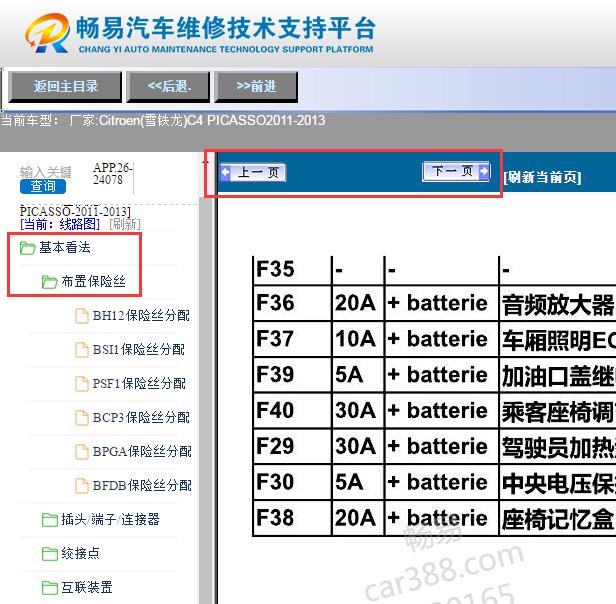Click the BH12保险丝分配 document icon
This screenshot has height=604, width=616.
(82, 316)
